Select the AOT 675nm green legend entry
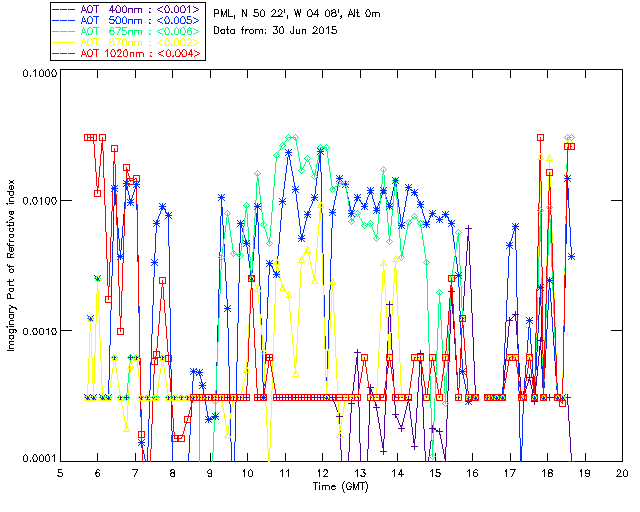The width and height of the screenshot is (640, 512). tap(127, 31)
